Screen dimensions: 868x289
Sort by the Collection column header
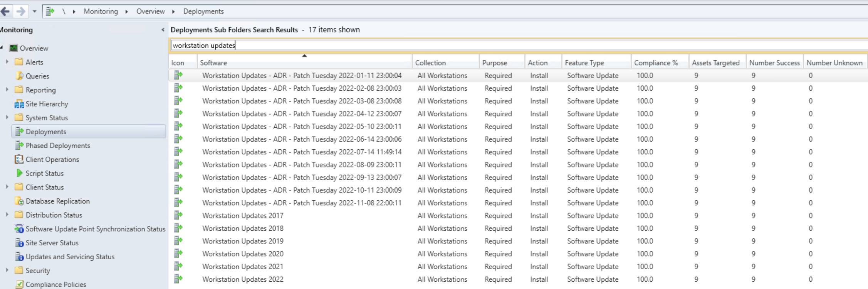tap(446, 63)
